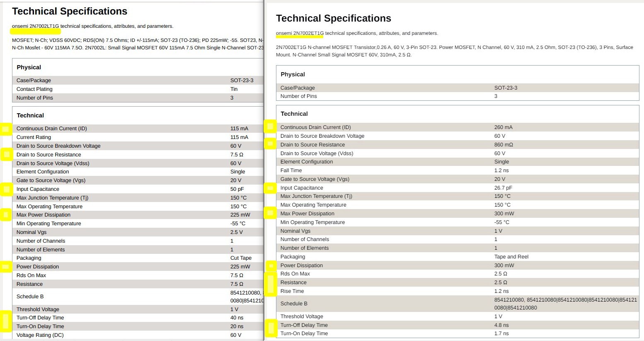Click the 'Cut Tape' packaging value
This screenshot has width=644, height=341.
241,258
